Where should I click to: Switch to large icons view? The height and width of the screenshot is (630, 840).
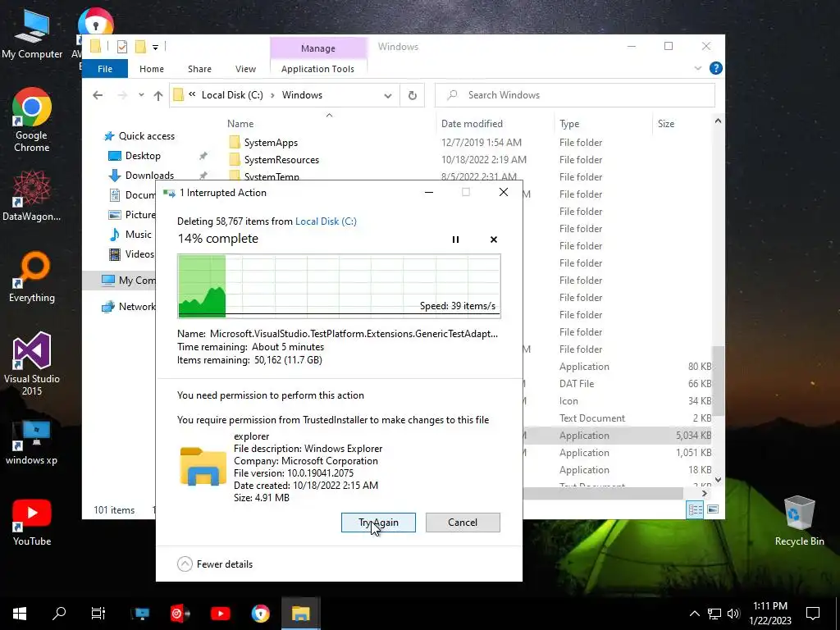click(713, 509)
